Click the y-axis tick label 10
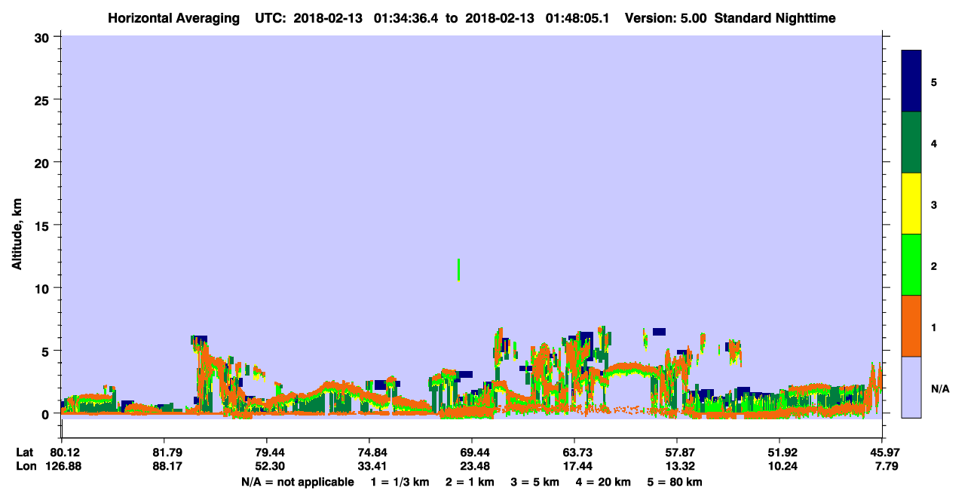Screen dimensions: 980x503 [43, 288]
